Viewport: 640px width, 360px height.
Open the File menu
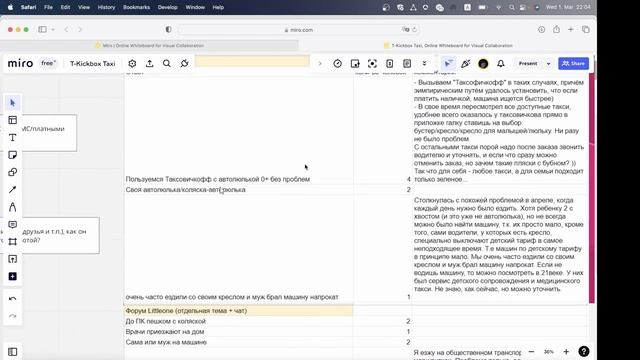(x=48, y=7)
